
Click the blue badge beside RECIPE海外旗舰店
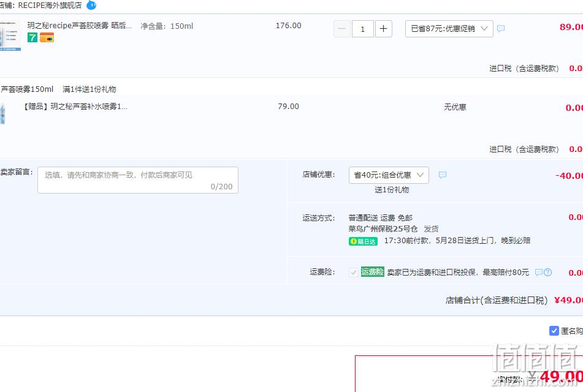(x=91, y=5)
